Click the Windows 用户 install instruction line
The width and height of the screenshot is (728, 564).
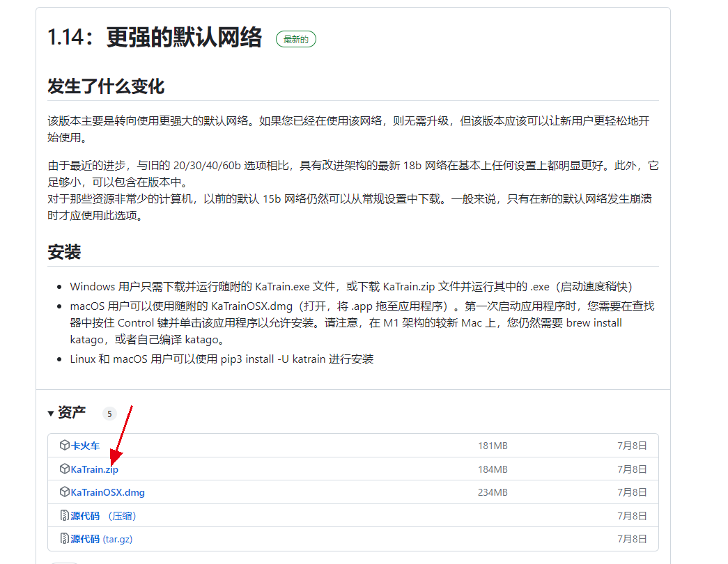[x=351, y=287]
